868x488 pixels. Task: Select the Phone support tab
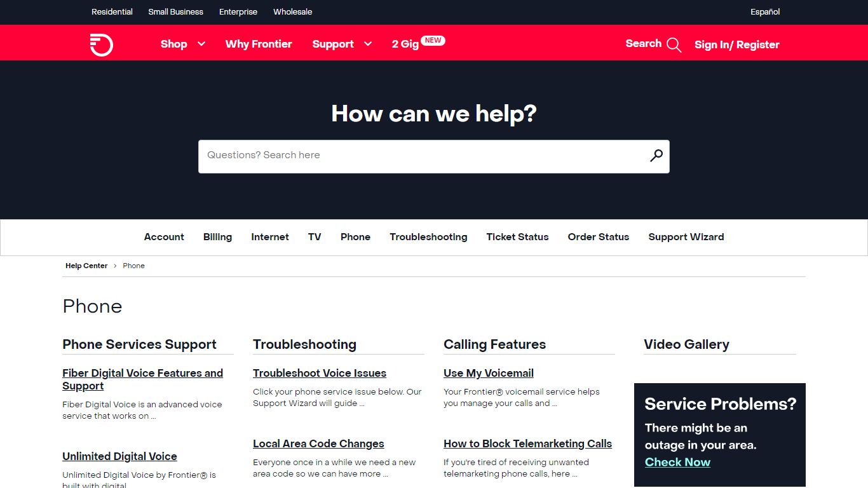click(355, 237)
